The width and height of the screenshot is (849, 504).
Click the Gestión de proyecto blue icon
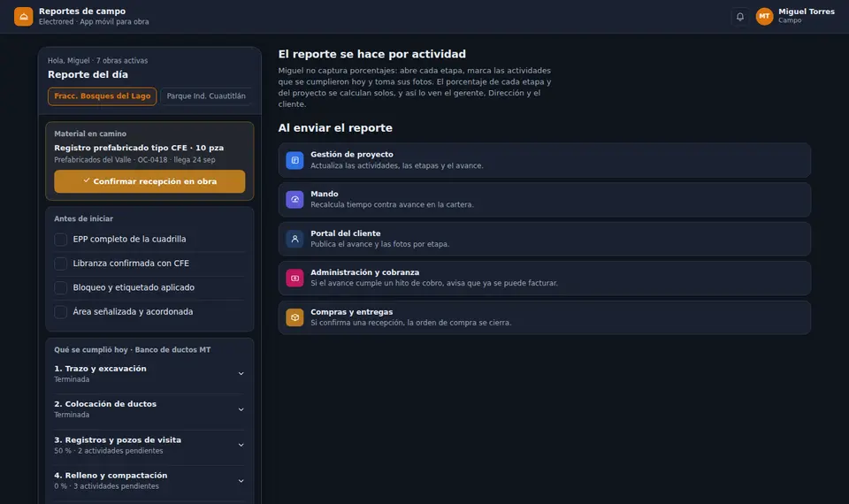294,160
